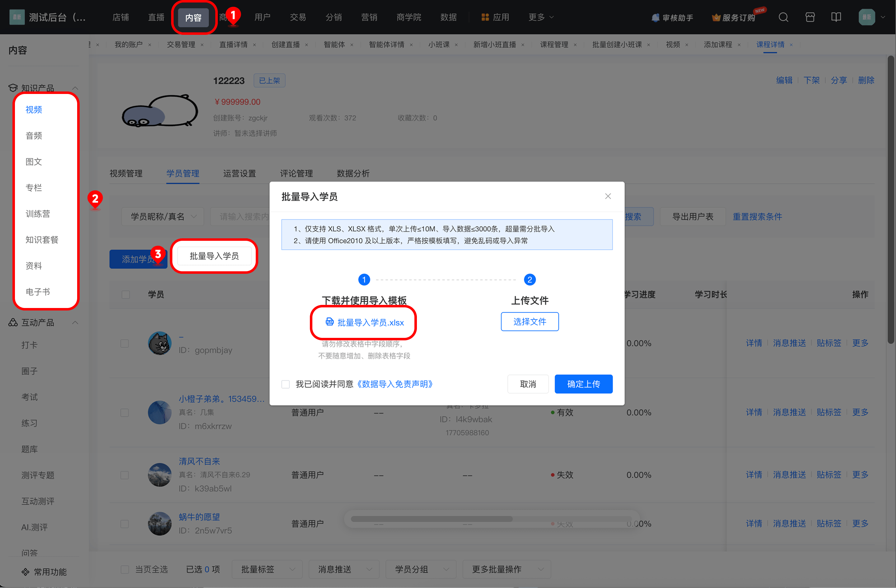896x588 pixels.
Task: Select 音频 in the sidebar
Action: click(x=34, y=136)
